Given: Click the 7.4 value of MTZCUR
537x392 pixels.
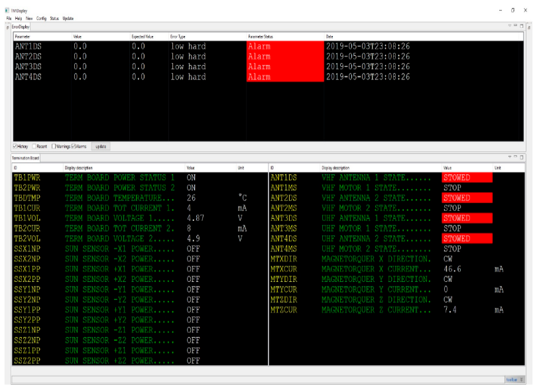Looking at the screenshot, I should pos(450,310).
